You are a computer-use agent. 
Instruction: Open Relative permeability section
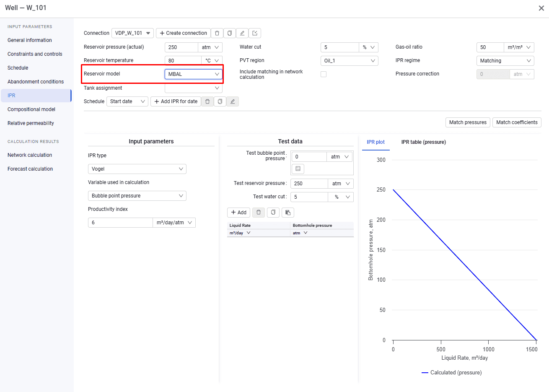31,123
